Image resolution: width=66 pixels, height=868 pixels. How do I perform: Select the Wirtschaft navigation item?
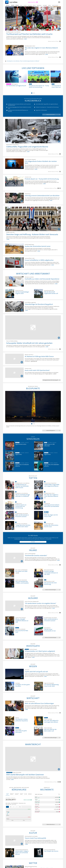pyautogui.click(x=30, y=5)
